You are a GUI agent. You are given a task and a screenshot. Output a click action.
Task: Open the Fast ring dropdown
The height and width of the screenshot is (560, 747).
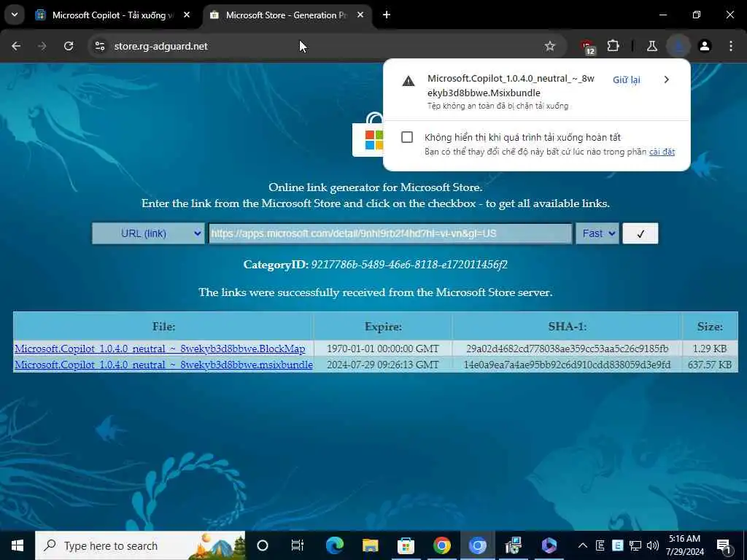tap(597, 233)
